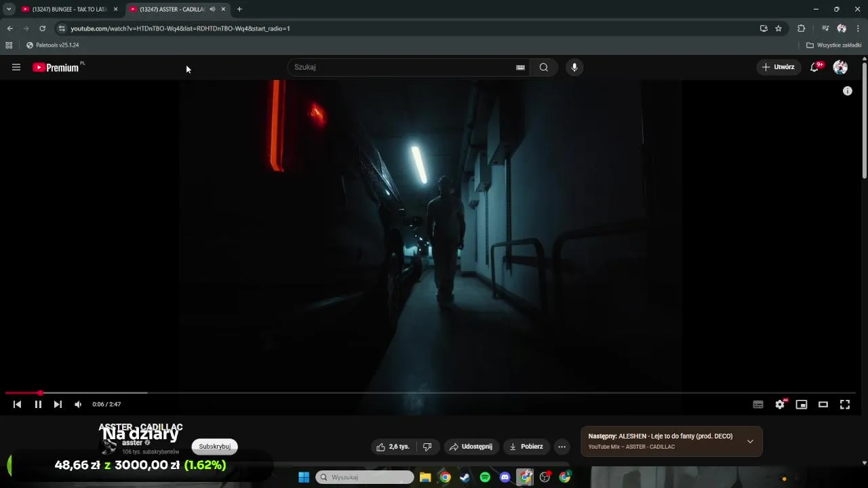Dislike the video

pyautogui.click(x=427, y=447)
